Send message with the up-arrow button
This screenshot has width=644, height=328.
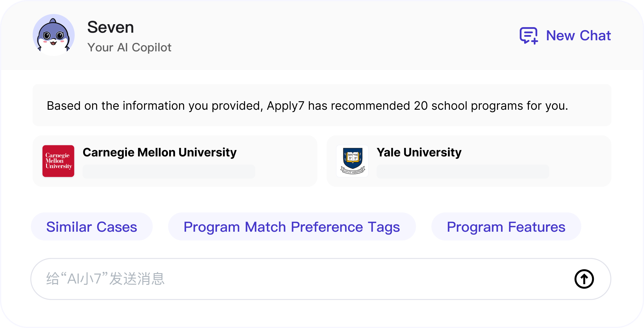coord(584,279)
